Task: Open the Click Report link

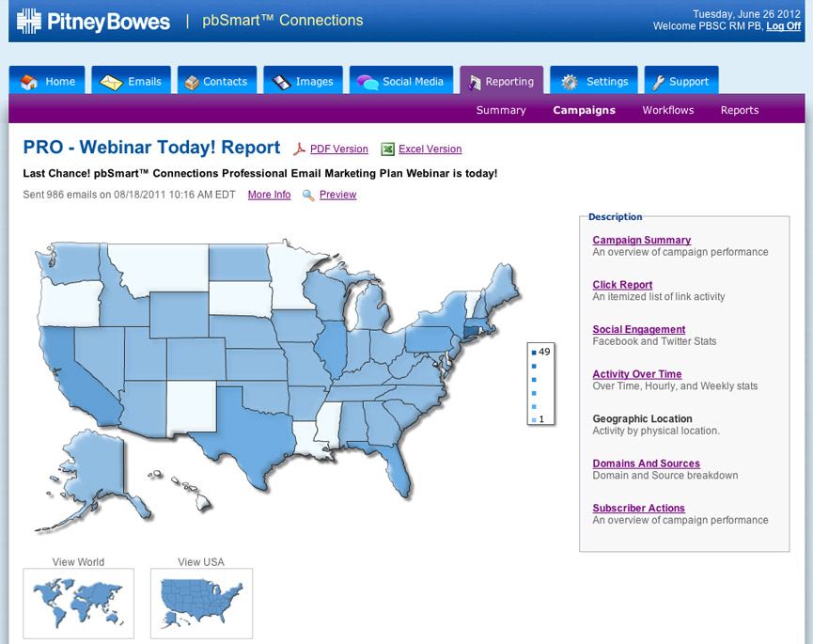Action: point(622,284)
